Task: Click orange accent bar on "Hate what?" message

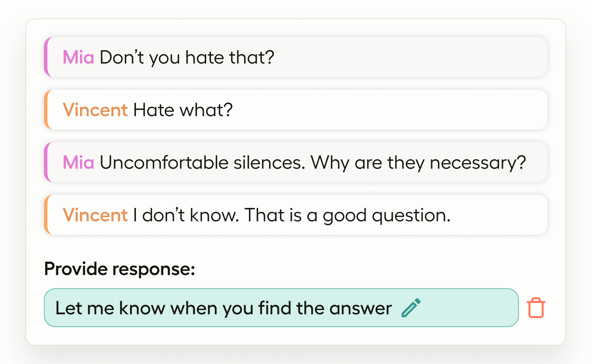Action: click(46, 110)
